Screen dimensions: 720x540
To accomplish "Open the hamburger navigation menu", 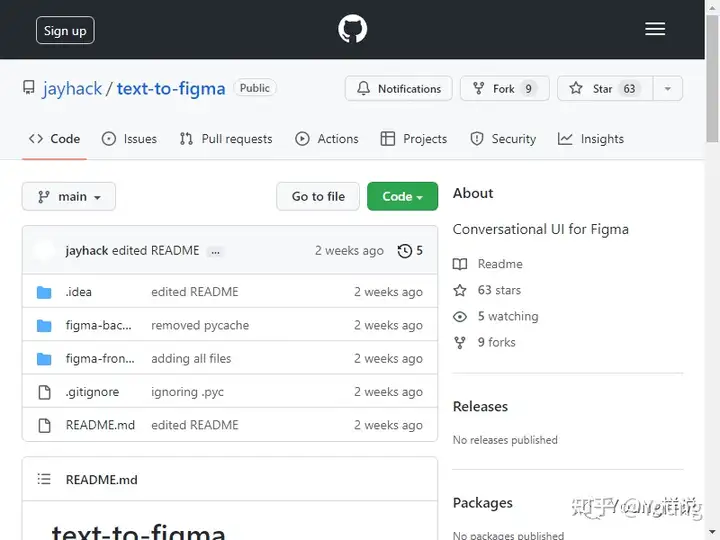I will pos(655,29).
